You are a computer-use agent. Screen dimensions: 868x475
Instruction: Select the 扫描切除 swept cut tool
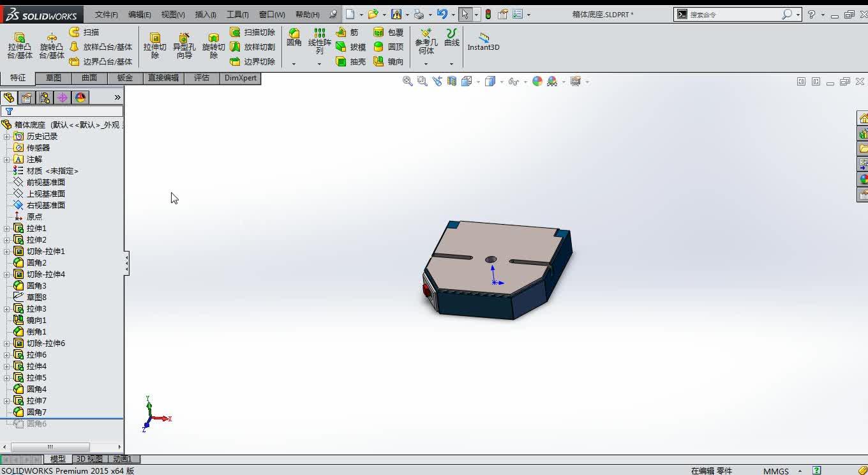pyautogui.click(x=253, y=32)
